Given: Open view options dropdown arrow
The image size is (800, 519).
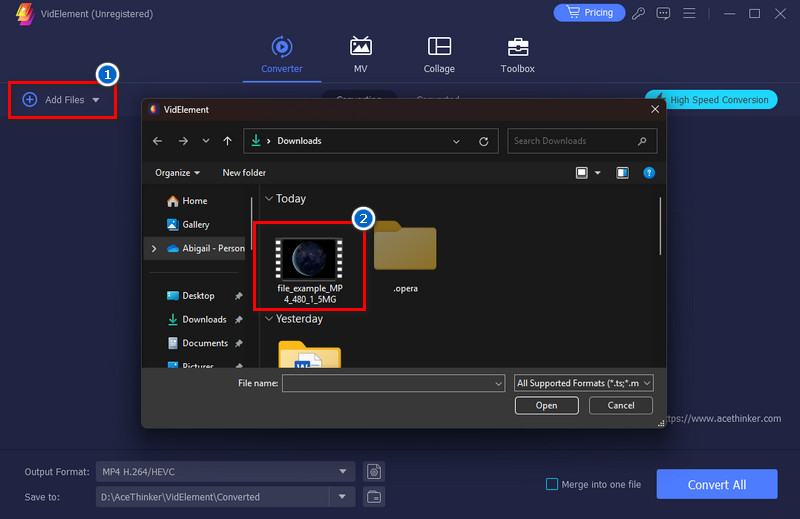Looking at the screenshot, I should pos(597,173).
